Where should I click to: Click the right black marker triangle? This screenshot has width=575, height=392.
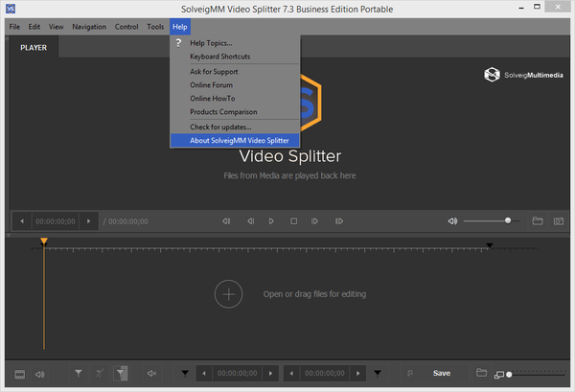378,373
